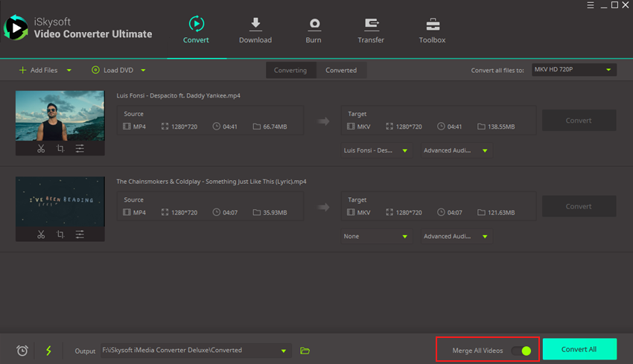The width and height of the screenshot is (633, 364).
Task: Click the crop icon under Despacito thumbnail
Action: coord(60,149)
